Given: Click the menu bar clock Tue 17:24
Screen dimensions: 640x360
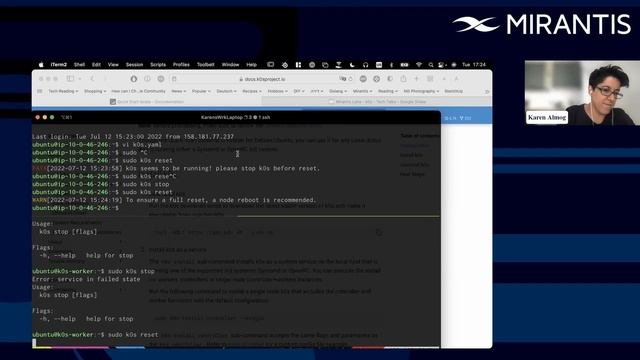Looking at the screenshot, I should click(474, 65).
